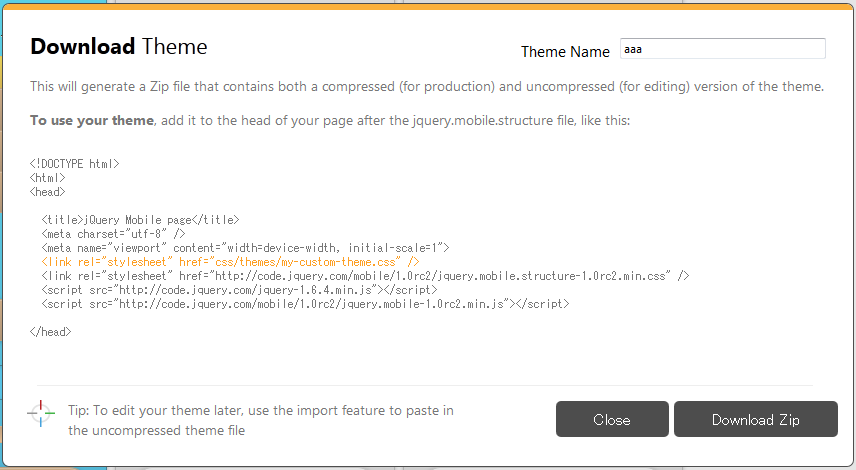This screenshot has width=856, height=470.
Task: Click the jquery-1.6.4.min.js script line
Action: 226,289
